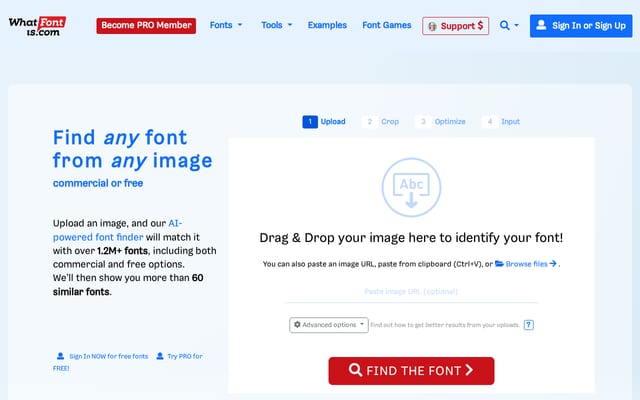
Task: Expand the Advanced options dropdown
Action: [x=329, y=325]
